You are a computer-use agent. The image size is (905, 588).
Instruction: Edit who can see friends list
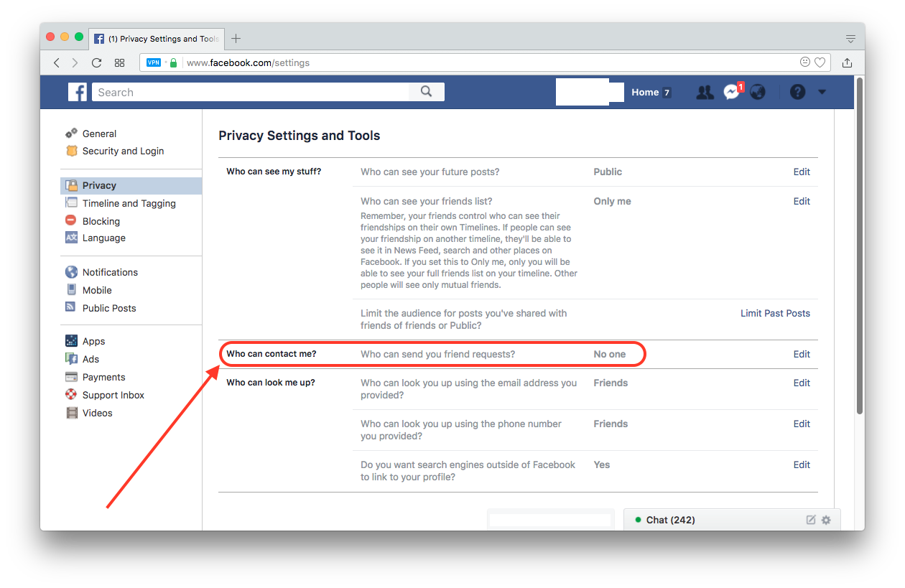pos(802,201)
